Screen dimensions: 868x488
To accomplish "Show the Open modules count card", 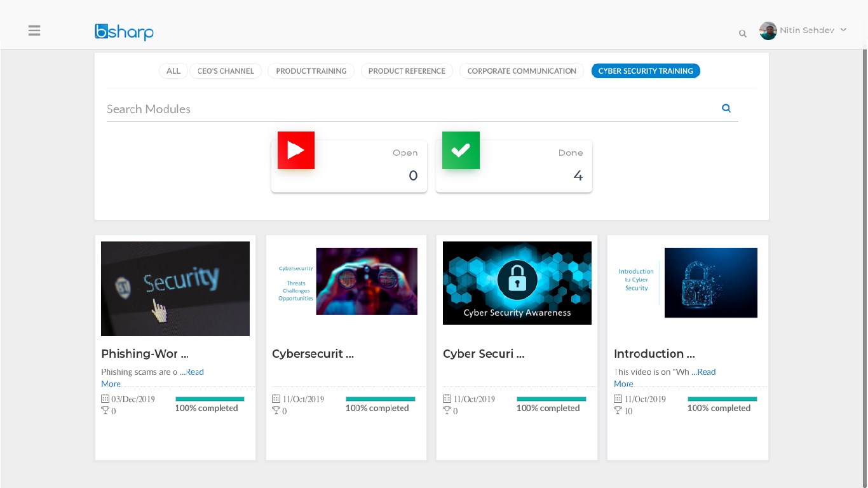I will (349, 166).
